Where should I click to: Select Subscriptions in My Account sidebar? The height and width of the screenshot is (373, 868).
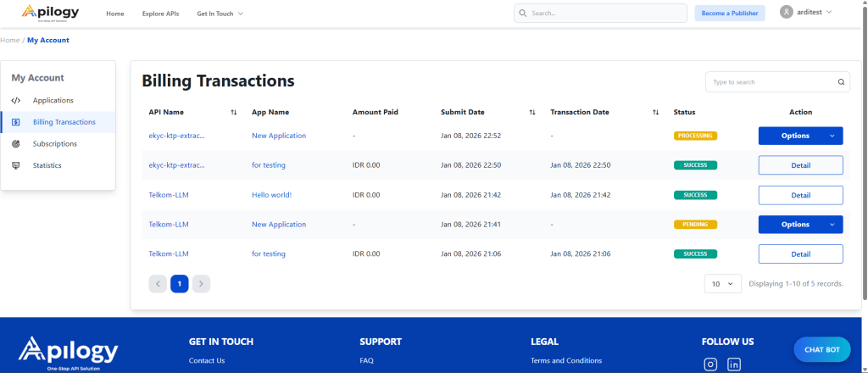[54, 144]
